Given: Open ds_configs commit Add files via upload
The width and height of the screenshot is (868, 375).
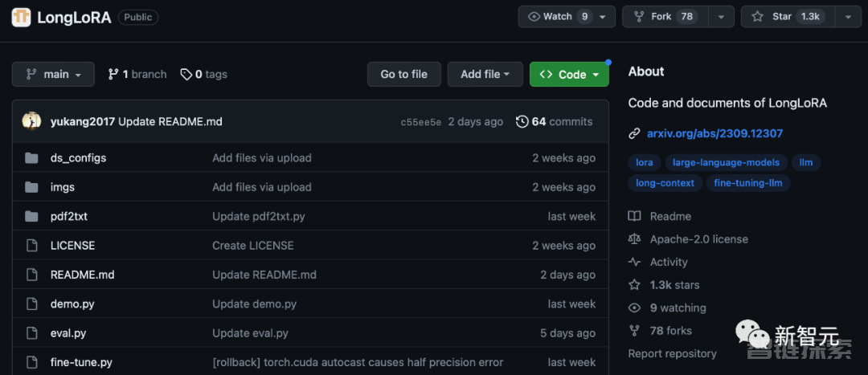Looking at the screenshot, I should [262, 158].
